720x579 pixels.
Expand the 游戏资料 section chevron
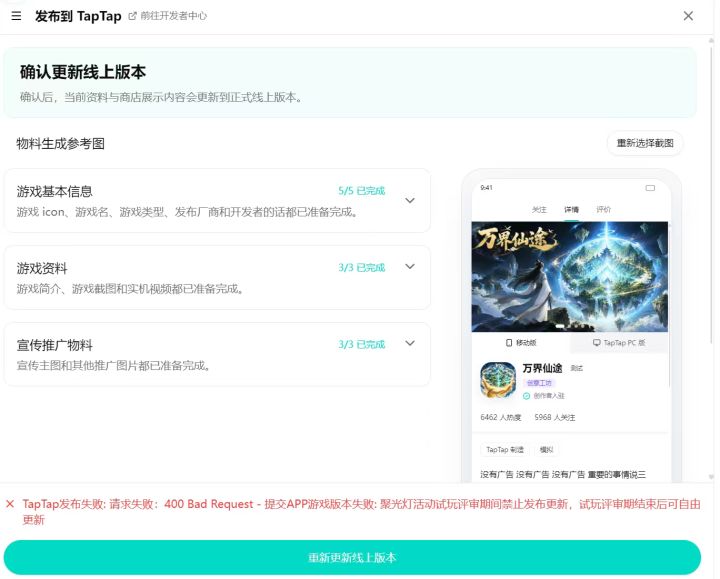click(x=410, y=266)
